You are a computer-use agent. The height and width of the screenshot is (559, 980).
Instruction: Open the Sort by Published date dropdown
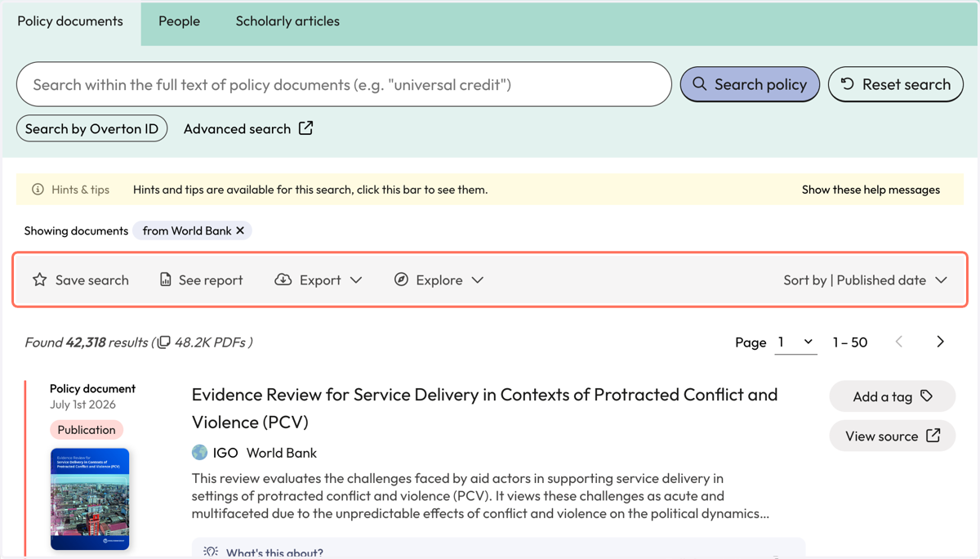(866, 279)
